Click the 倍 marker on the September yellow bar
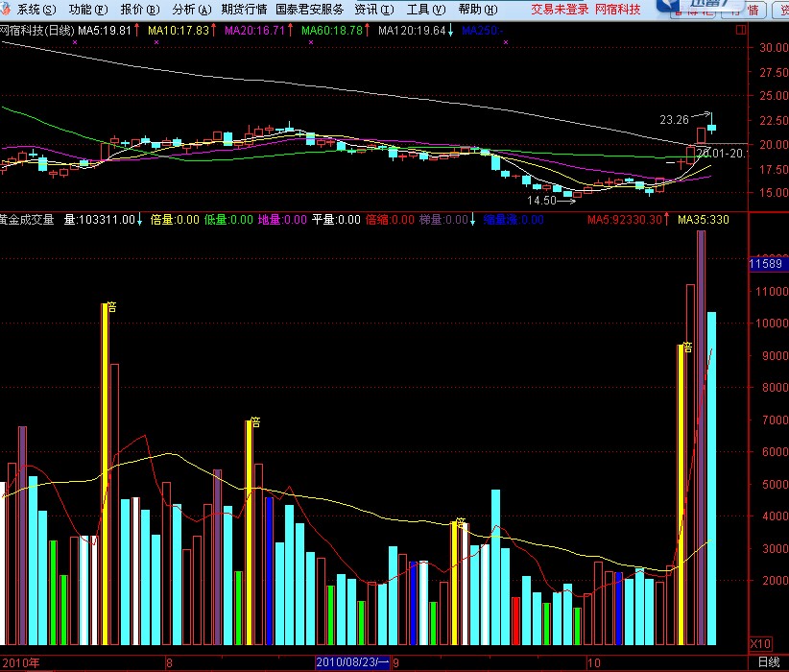This screenshot has height=672, width=789. click(x=460, y=522)
